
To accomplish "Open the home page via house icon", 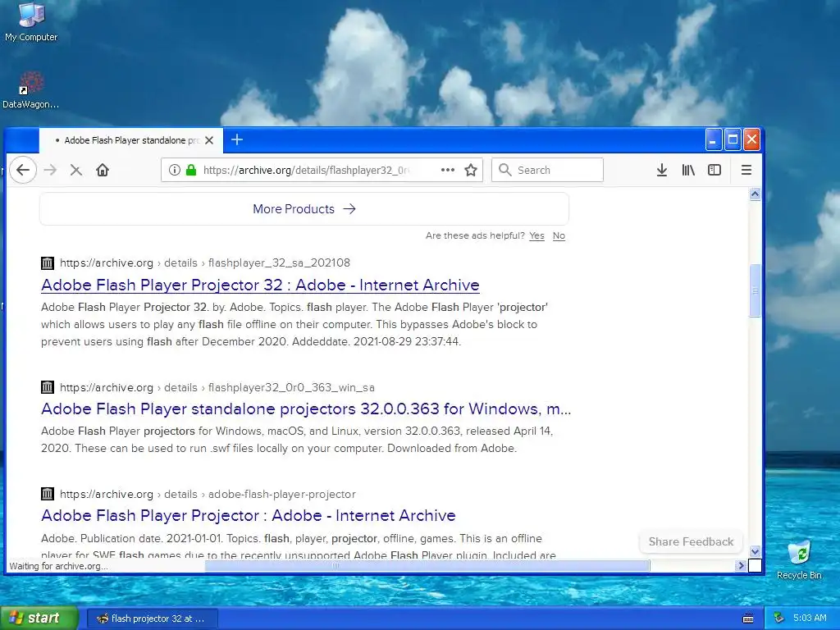I will click(x=103, y=171).
